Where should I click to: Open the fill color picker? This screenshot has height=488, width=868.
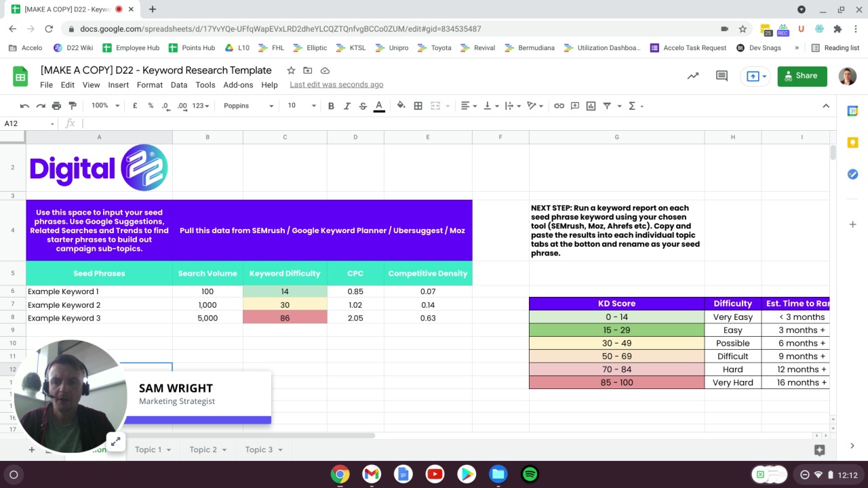[x=401, y=106]
